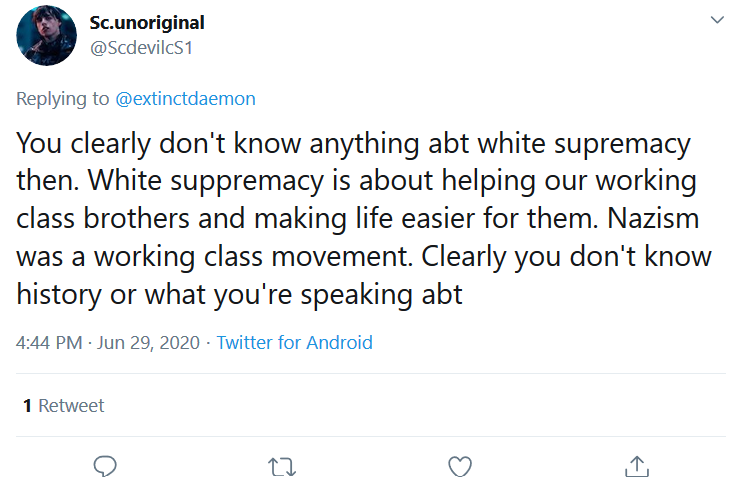The width and height of the screenshot is (740, 477).
Task: Retweet this tweet using the arrows icon
Action: tap(282, 467)
